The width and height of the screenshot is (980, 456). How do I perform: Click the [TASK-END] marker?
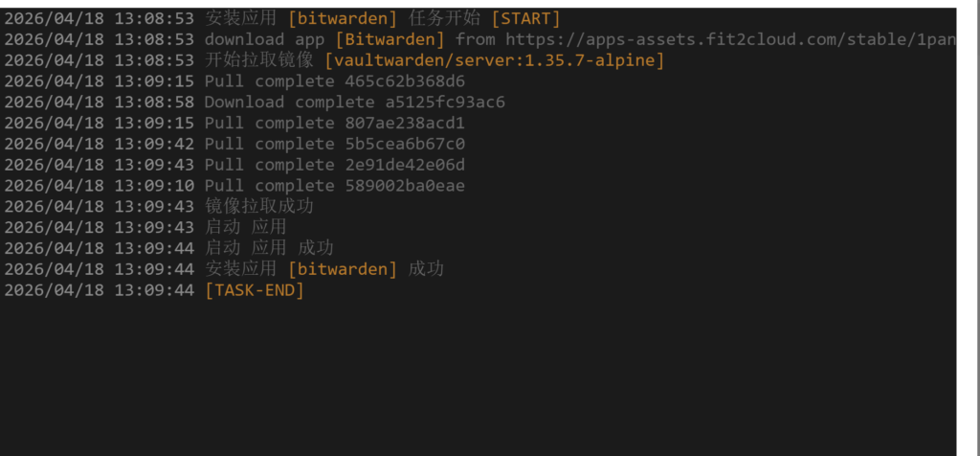pos(254,290)
